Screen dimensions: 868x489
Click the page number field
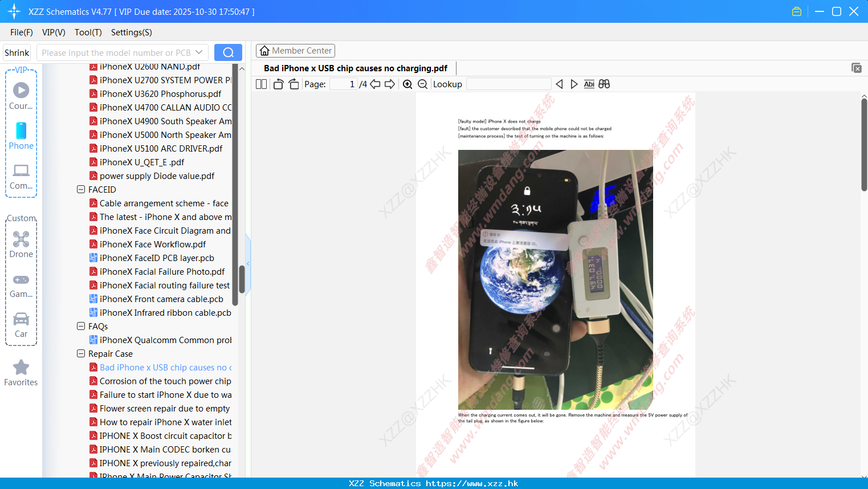point(344,84)
